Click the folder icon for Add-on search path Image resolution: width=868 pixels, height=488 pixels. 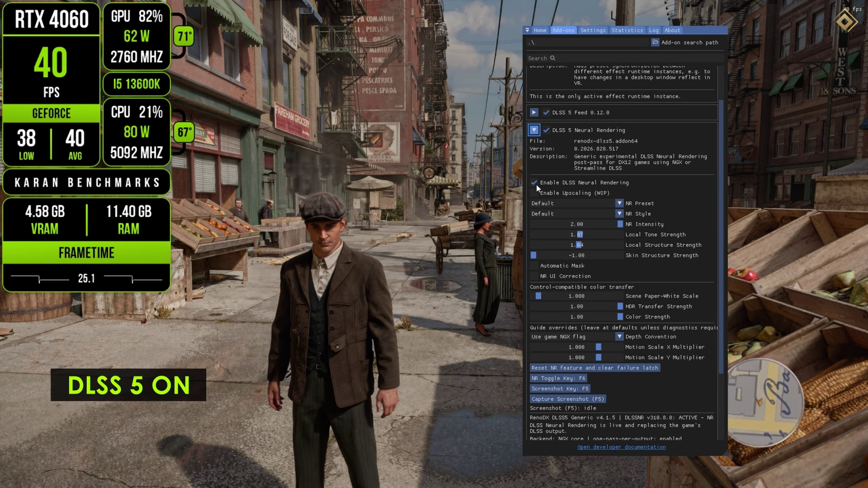(655, 42)
